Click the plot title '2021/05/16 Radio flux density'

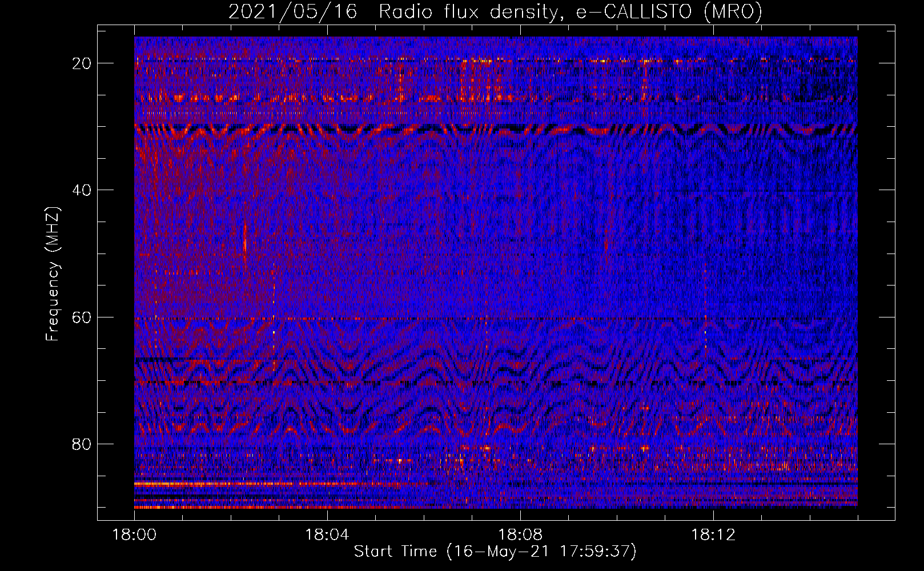click(x=392, y=12)
